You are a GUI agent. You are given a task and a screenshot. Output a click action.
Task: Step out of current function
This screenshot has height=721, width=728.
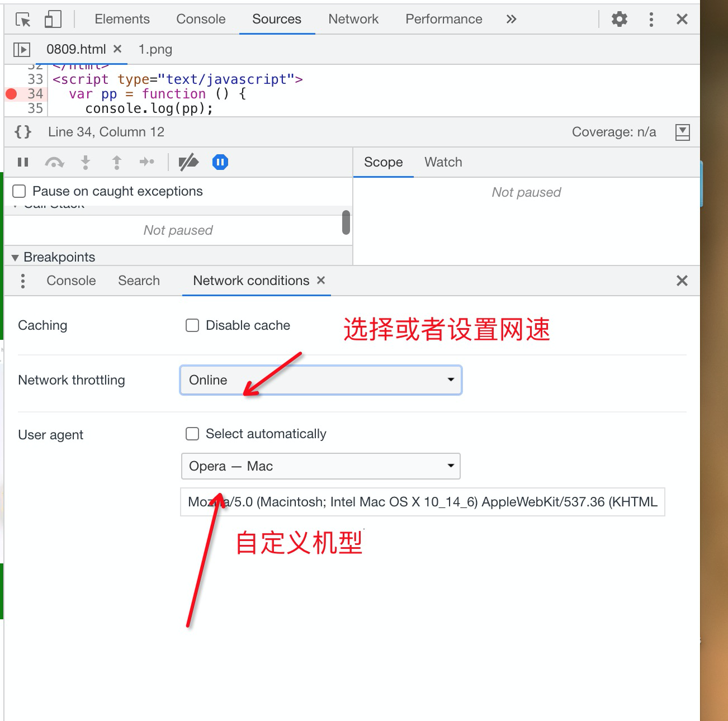click(117, 162)
